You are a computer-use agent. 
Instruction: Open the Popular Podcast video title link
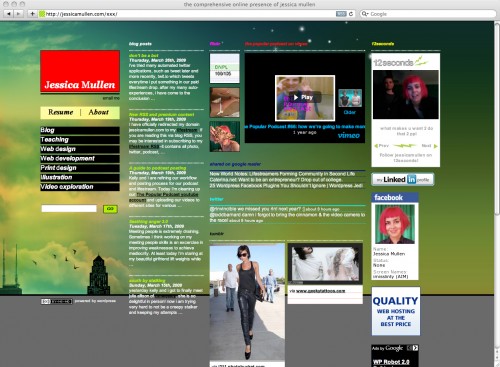tap(305, 127)
